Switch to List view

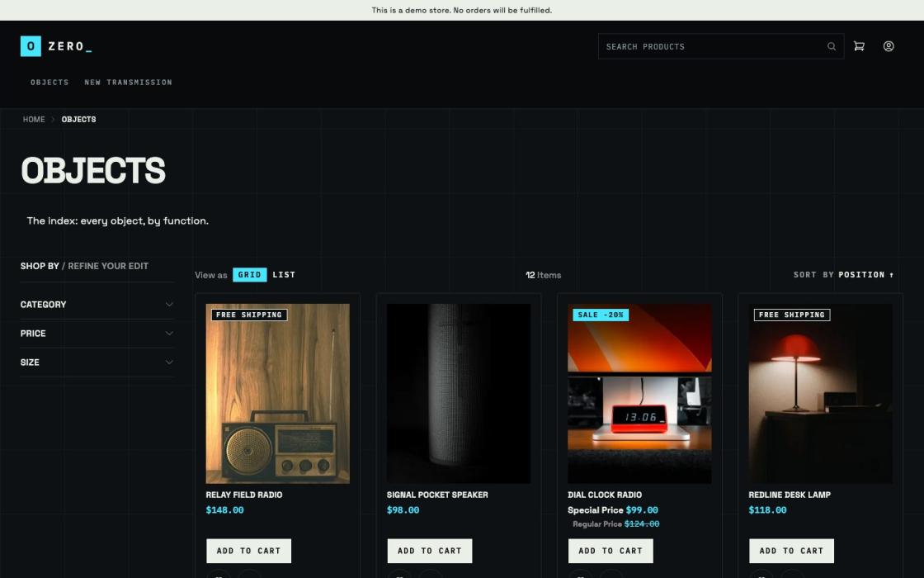[x=284, y=275]
